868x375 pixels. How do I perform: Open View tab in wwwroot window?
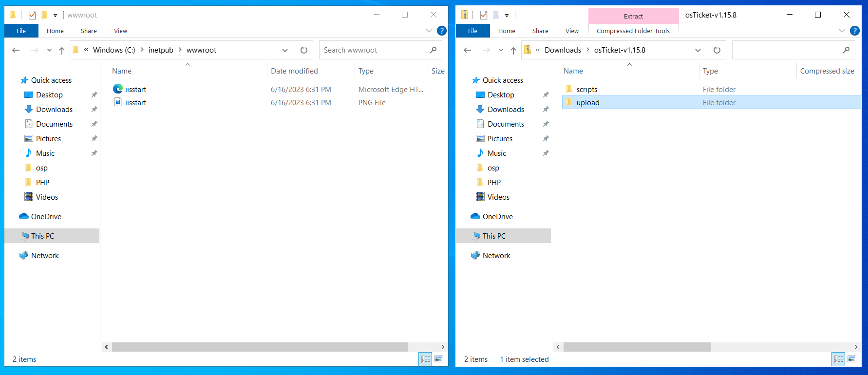[x=120, y=31]
